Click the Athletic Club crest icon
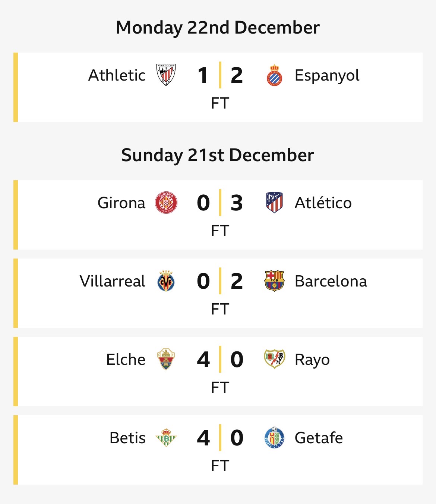 (x=166, y=75)
